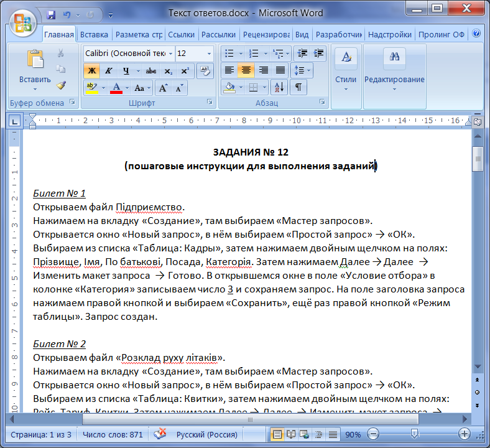Toggle underline Ч formatting
Viewport: 490px width, 448px height.
pos(126,71)
